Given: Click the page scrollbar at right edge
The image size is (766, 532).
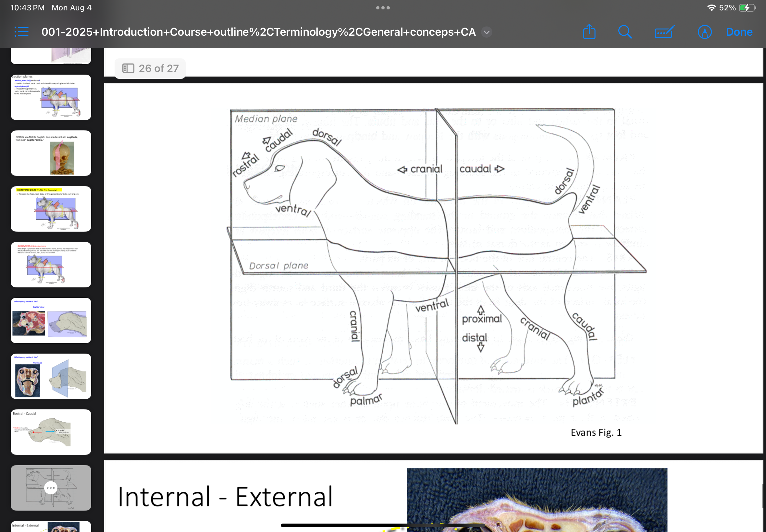Looking at the screenshot, I should click(x=763, y=496).
